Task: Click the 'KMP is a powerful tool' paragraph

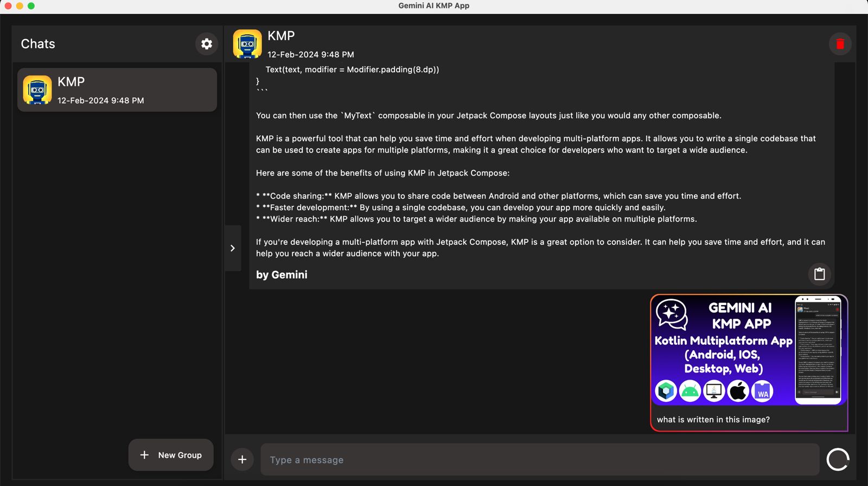Action: [536, 144]
